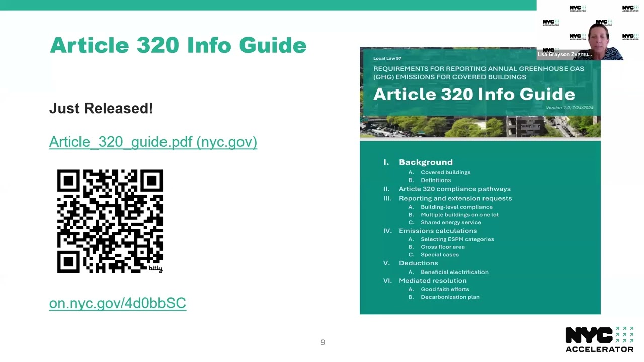Click the bitly logo on the QR code
644x362 pixels.
click(155, 268)
